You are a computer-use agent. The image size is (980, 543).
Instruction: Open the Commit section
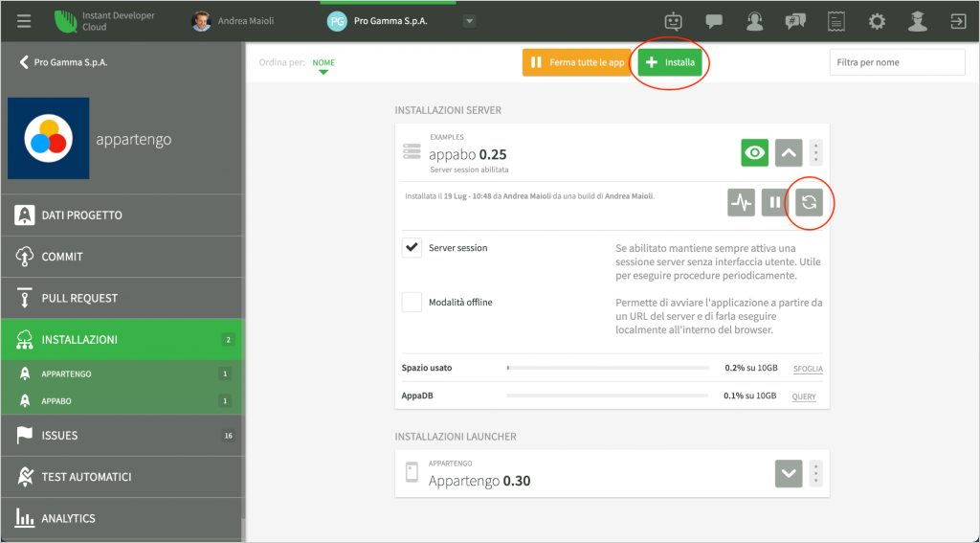tap(122, 257)
